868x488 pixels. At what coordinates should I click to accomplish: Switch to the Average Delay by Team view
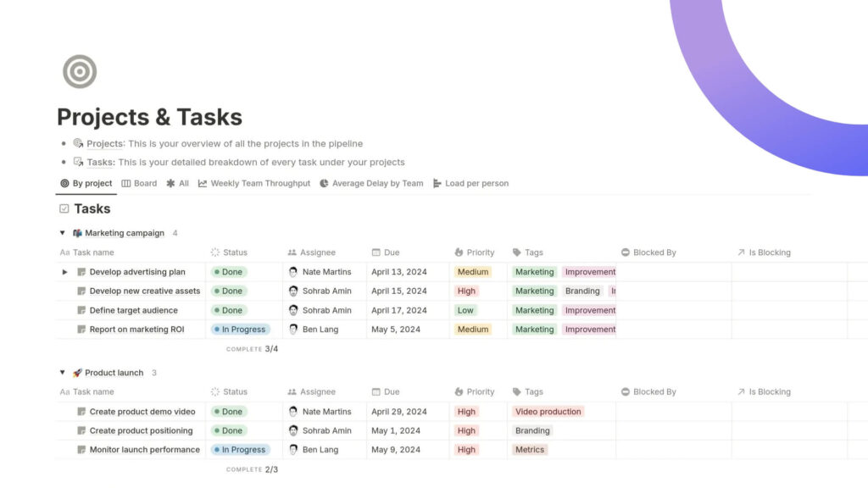point(373,183)
